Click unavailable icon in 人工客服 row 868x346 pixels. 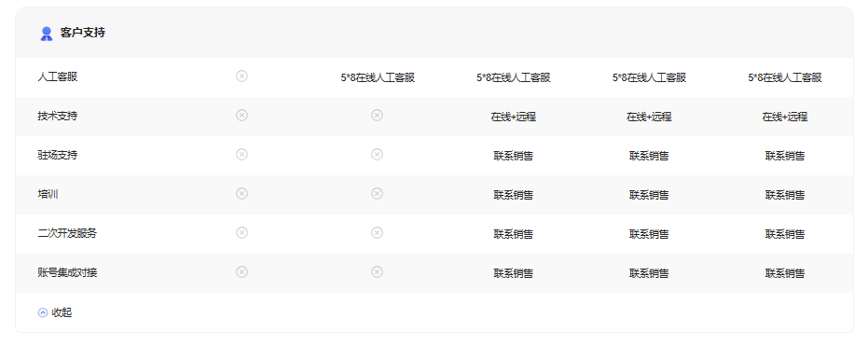(x=241, y=76)
